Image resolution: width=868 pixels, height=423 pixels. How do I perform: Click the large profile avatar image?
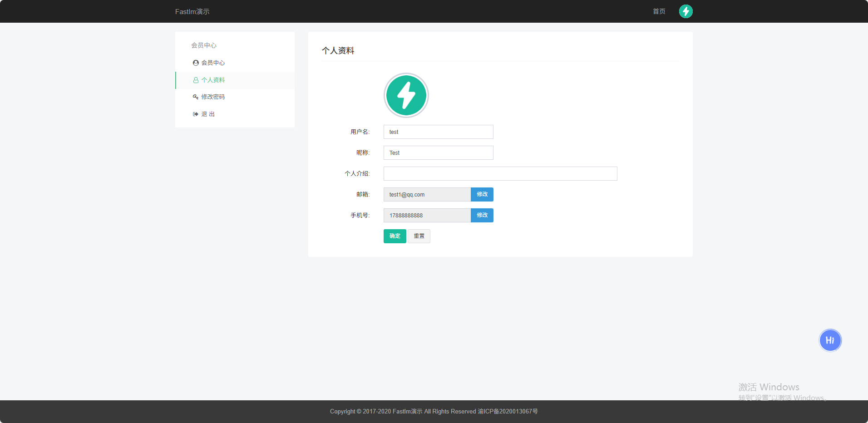(406, 95)
